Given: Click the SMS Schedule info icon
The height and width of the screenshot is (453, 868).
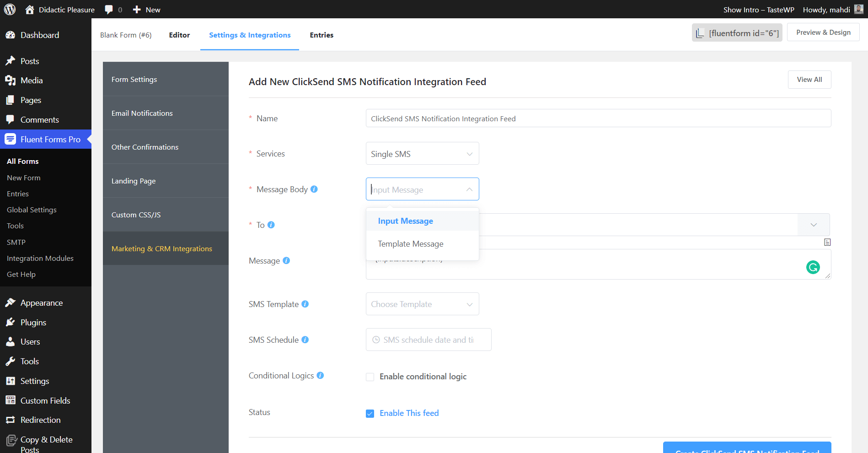Looking at the screenshot, I should click(x=305, y=340).
